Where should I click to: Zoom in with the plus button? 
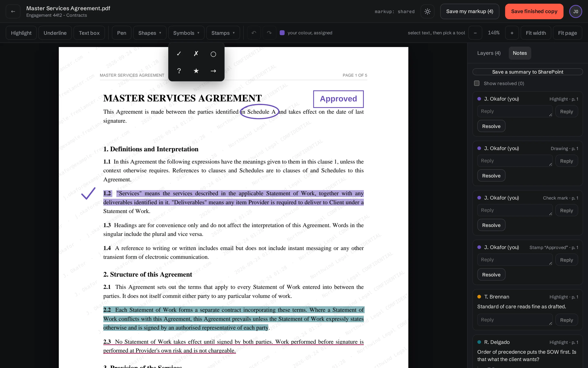tap(512, 33)
